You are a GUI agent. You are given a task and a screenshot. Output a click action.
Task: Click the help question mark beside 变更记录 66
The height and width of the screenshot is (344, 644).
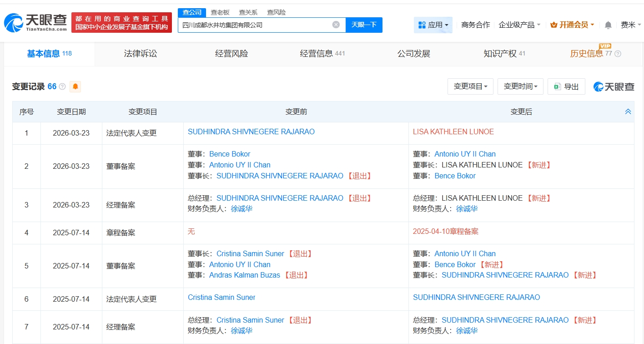coord(62,86)
